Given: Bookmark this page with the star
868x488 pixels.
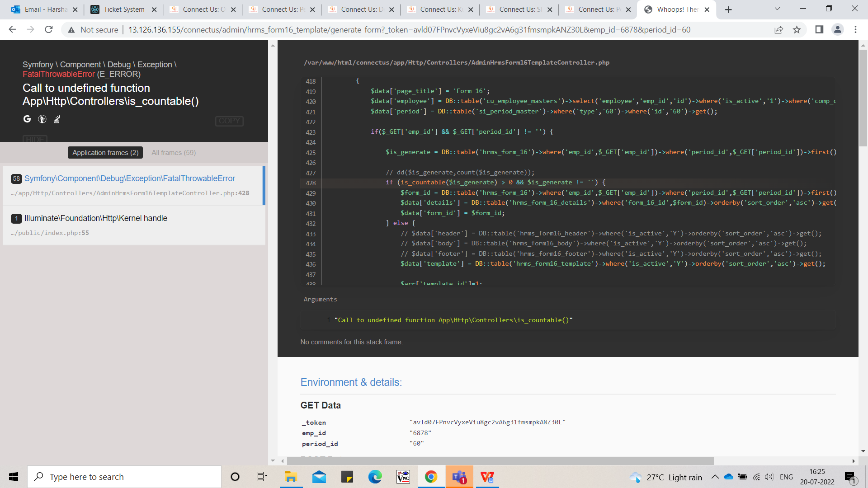Looking at the screenshot, I should [x=797, y=30].
